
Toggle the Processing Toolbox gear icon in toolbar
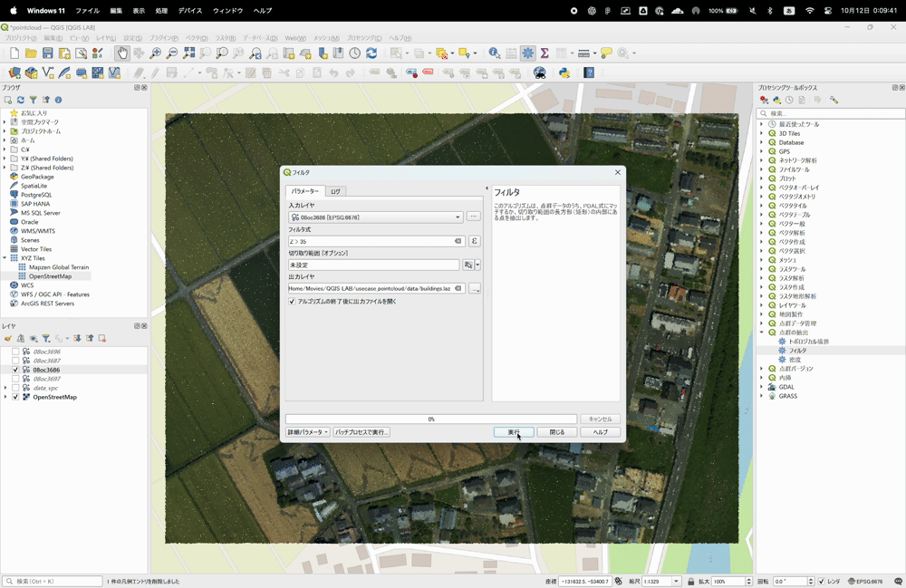(527, 53)
